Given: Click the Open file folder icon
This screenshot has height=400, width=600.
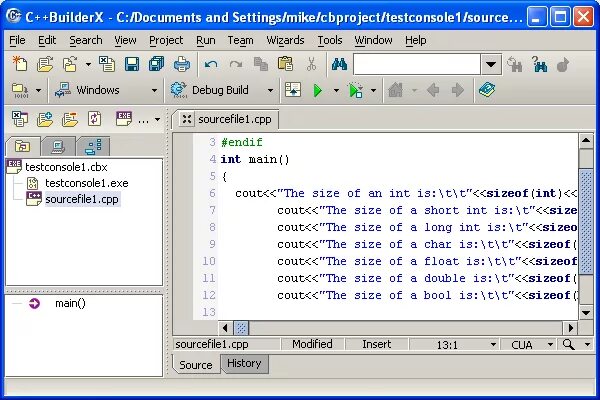Looking at the screenshot, I should click(45, 64).
